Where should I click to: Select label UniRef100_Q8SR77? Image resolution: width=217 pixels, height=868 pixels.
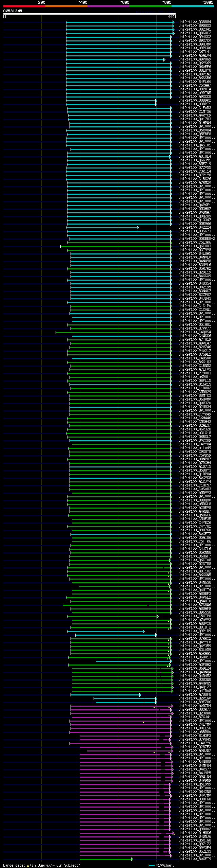click(195, 710)
